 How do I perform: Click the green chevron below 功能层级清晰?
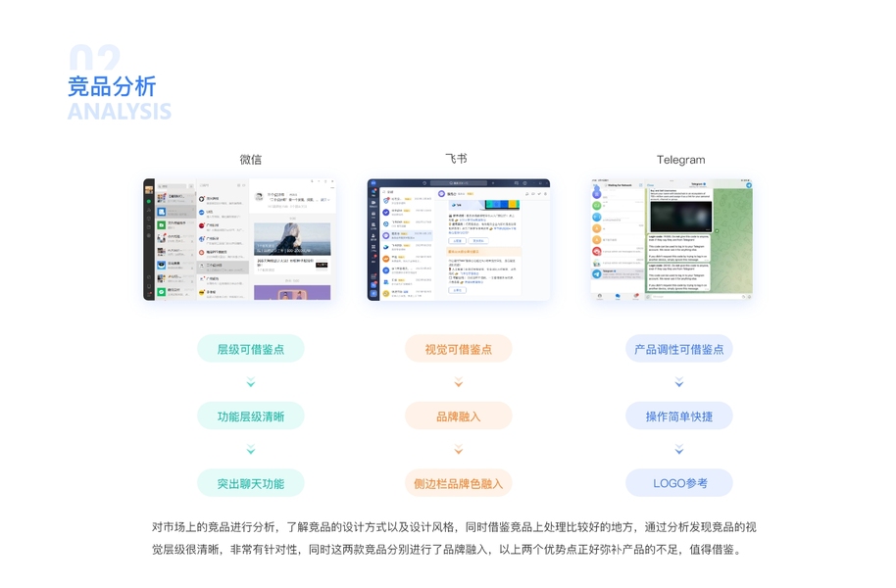click(x=250, y=450)
